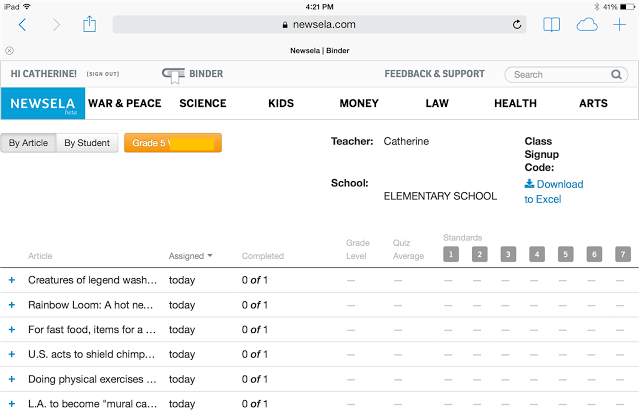Open the Safari share sheet icon
The width and height of the screenshot is (640, 416).
tap(89, 24)
